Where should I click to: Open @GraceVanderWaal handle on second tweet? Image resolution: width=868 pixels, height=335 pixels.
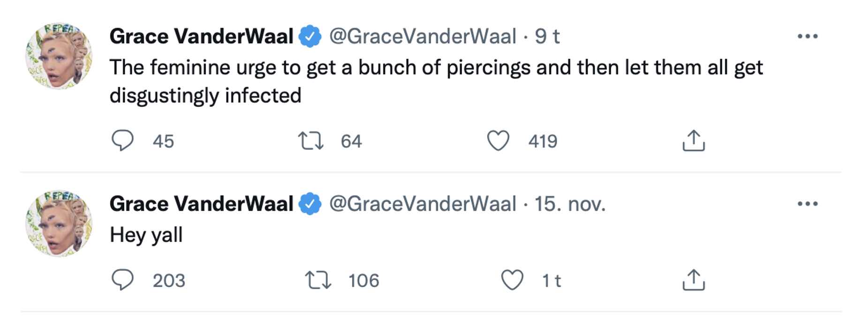423,204
